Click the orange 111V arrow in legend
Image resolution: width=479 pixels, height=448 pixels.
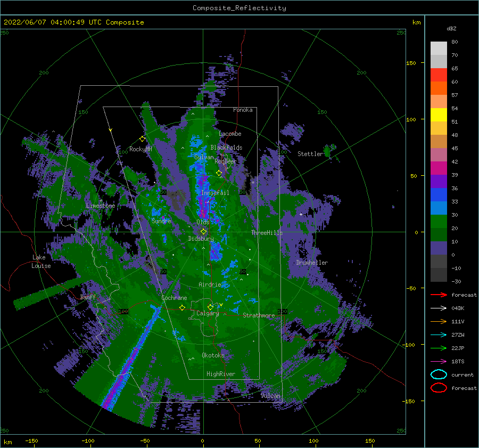[439, 321]
